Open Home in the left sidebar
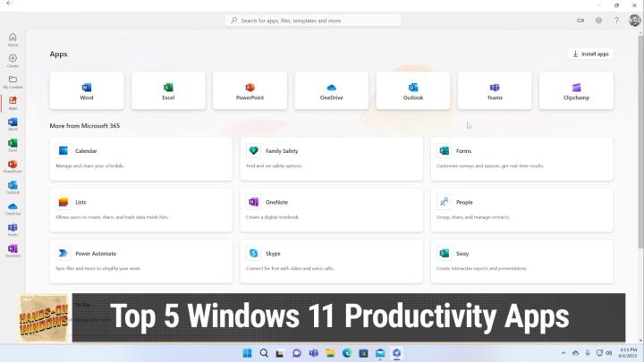 (13, 39)
